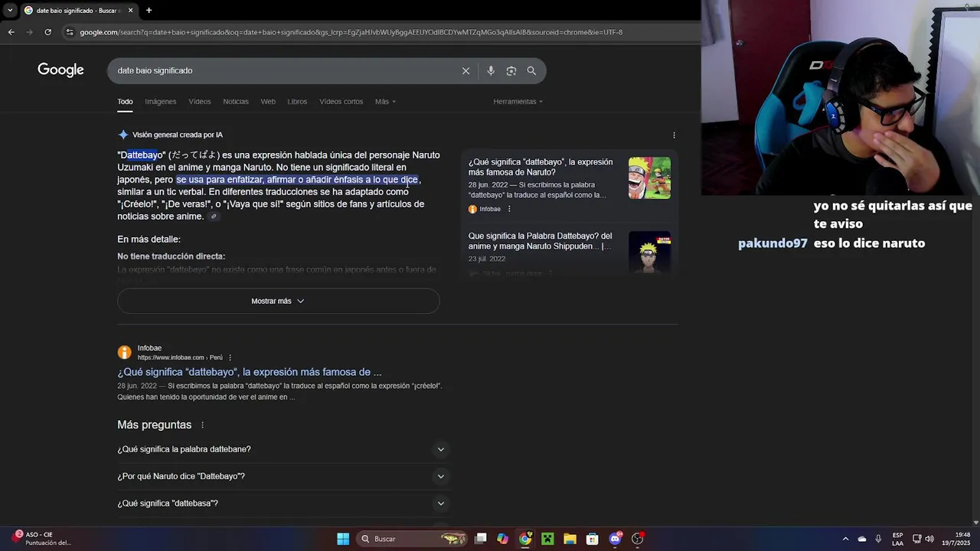Viewport: 980px width, 551px height.
Task: Open 'Que significa la Palabra Dattebayo?' card
Action: (541, 241)
